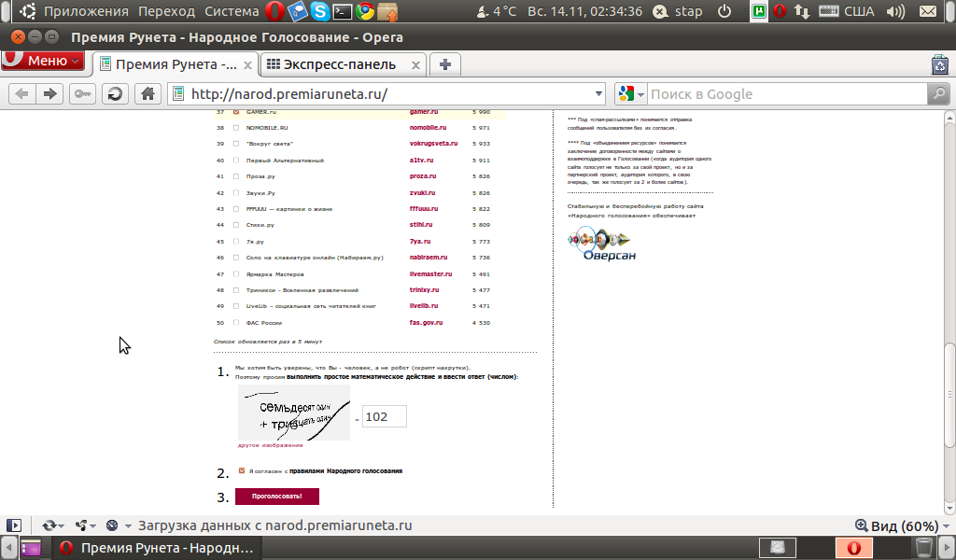Image resolution: width=956 pixels, height=560 pixels.
Task: Open the Переход menu
Action: pyautogui.click(x=166, y=11)
